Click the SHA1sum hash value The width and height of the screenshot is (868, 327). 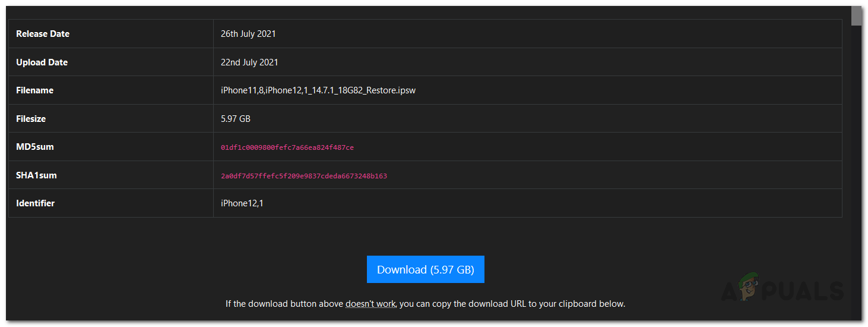[304, 176]
